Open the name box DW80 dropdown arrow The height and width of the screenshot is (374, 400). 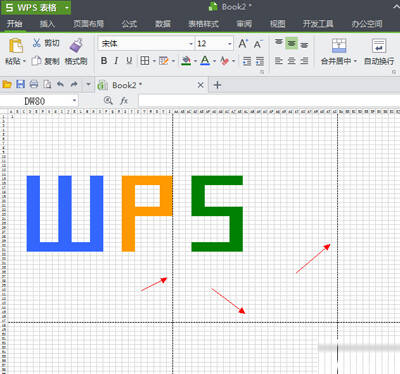point(74,100)
